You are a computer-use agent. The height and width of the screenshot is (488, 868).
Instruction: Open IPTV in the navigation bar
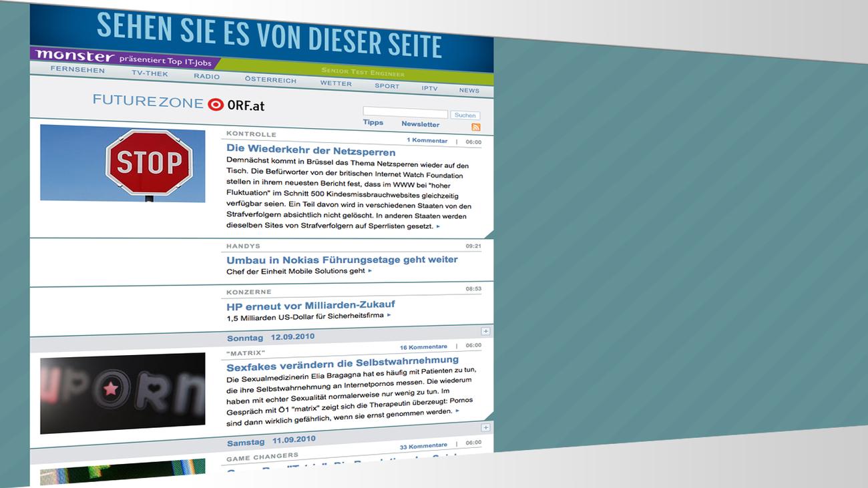(429, 88)
